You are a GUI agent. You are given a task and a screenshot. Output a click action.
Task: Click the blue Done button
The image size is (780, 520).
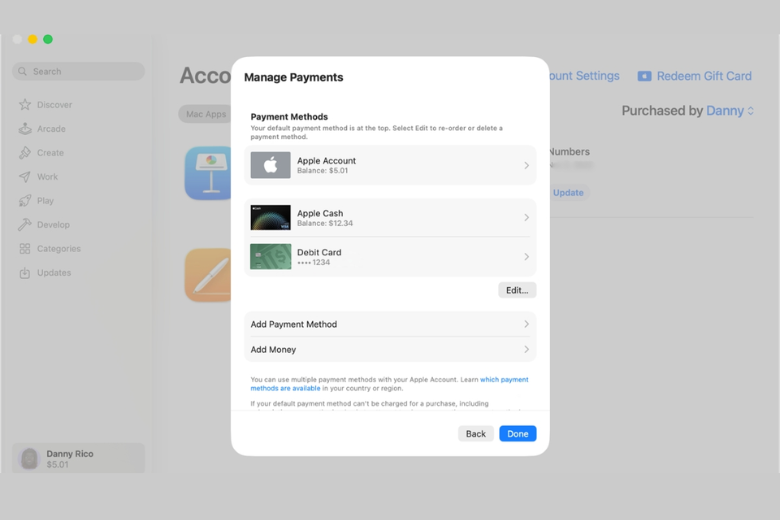[x=518, y=433]
